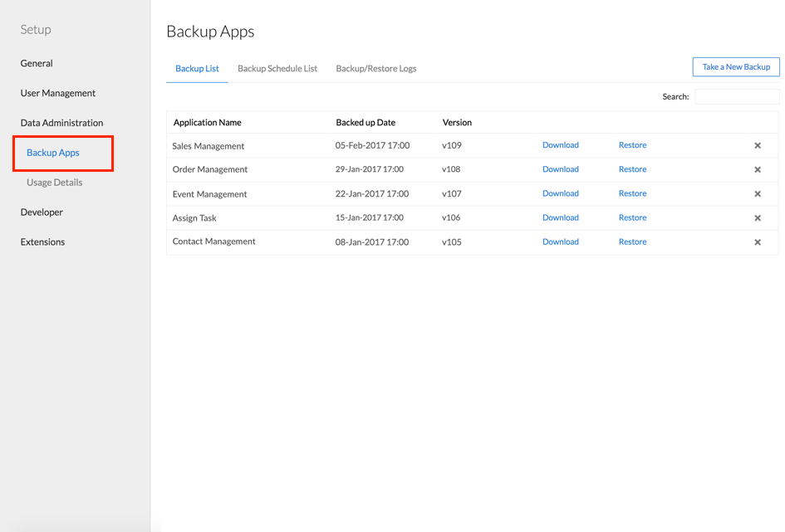
Task: Expand User Management in the sidebar
Action: pos(58,93)
